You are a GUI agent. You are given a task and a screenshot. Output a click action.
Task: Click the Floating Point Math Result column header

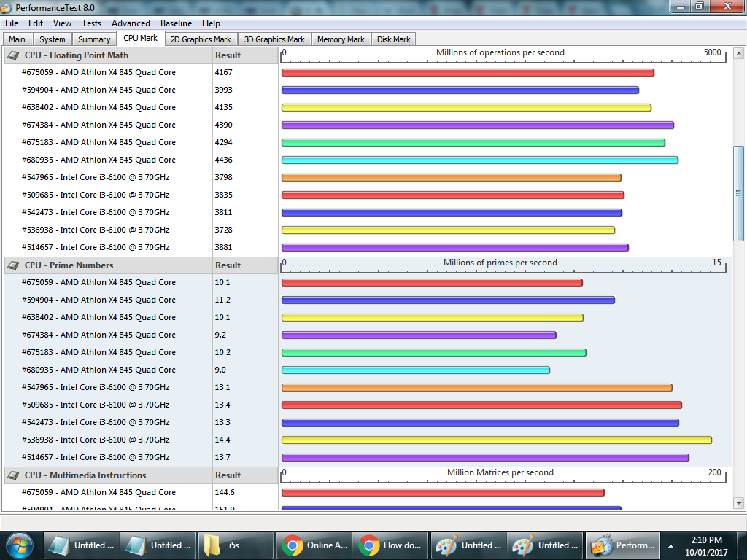[x=245, y=55]
